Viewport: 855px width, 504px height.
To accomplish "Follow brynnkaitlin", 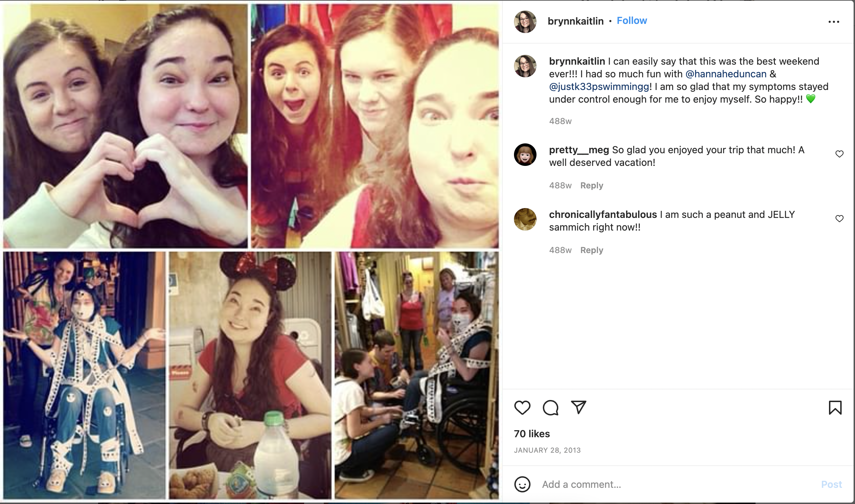I will click(x=632, y=21).
